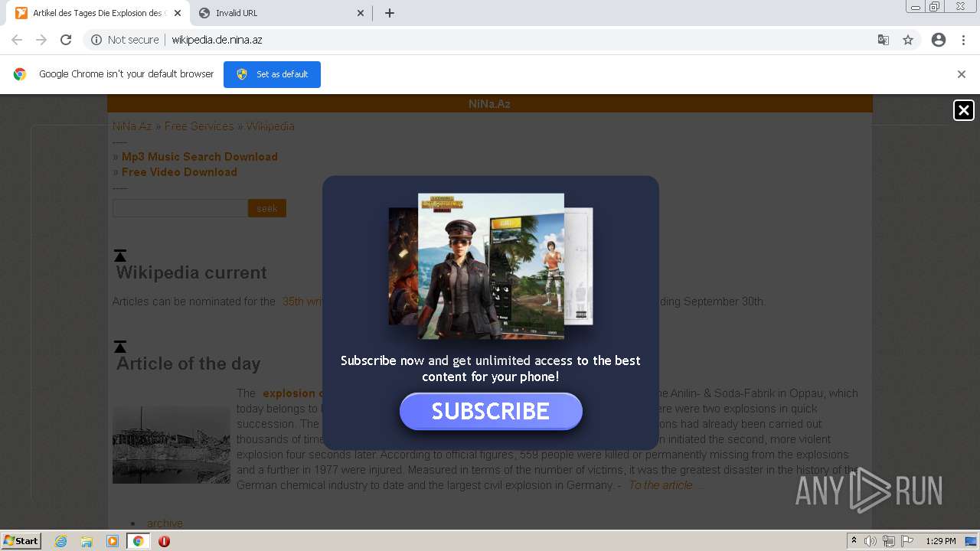Click the up-arrow icon above Wikipedia current
980x551 pixels.
(120, 256)
